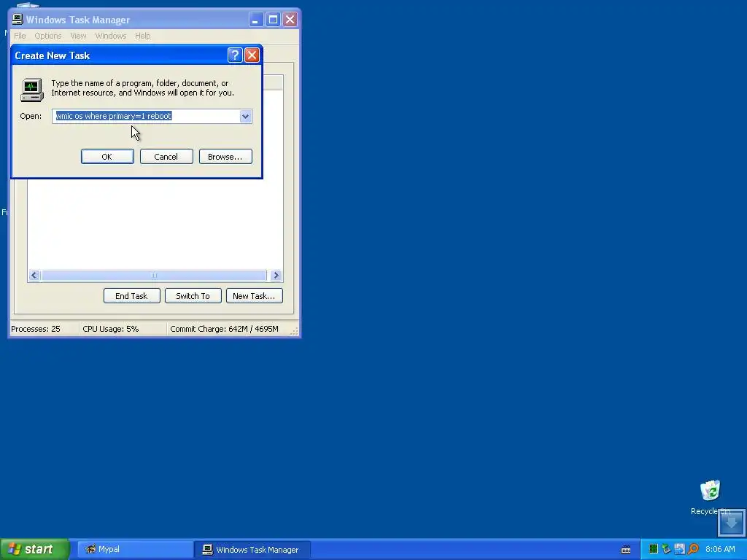Viewport: 747px width, 560px height.
Task: Click the Safely Remove Hardware tray icon
Action: (667, 549)
